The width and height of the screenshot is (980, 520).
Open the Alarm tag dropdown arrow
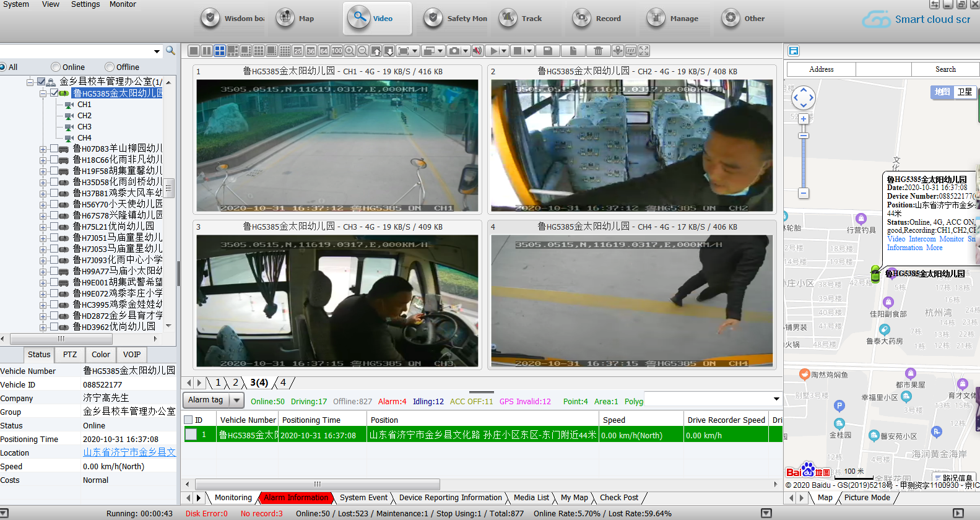[x=236, y=401]
